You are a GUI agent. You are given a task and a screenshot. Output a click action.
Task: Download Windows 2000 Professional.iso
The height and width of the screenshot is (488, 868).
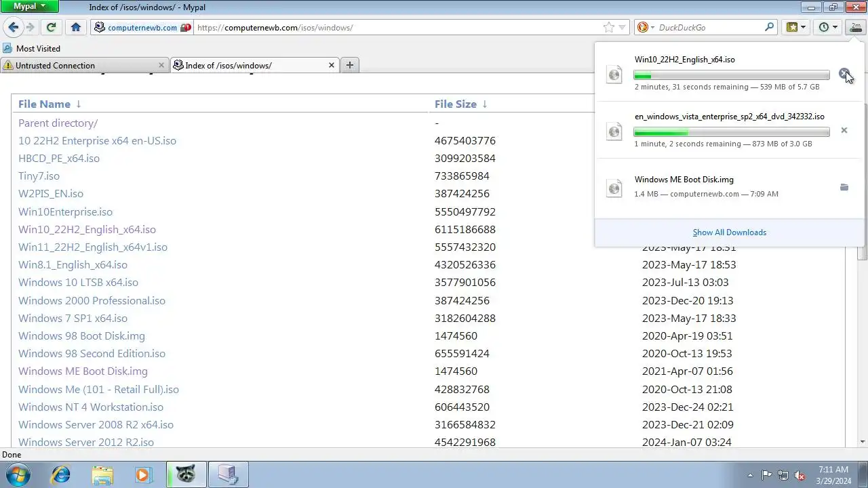92,301
